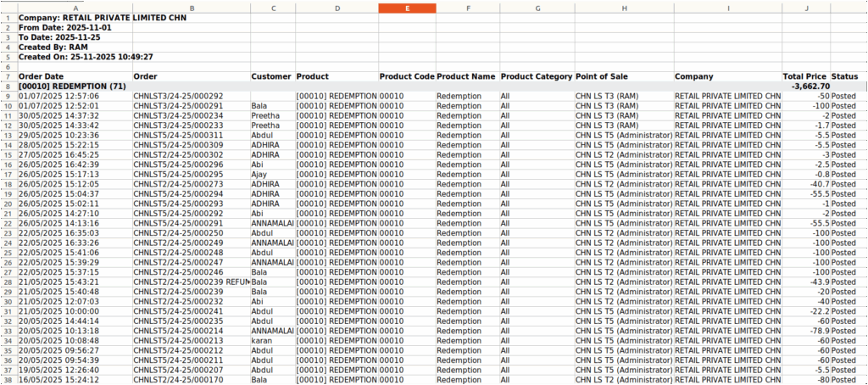Select column E header
This screenshot has height=385, width=868.
pyautogui.click(x=407, y=8)
